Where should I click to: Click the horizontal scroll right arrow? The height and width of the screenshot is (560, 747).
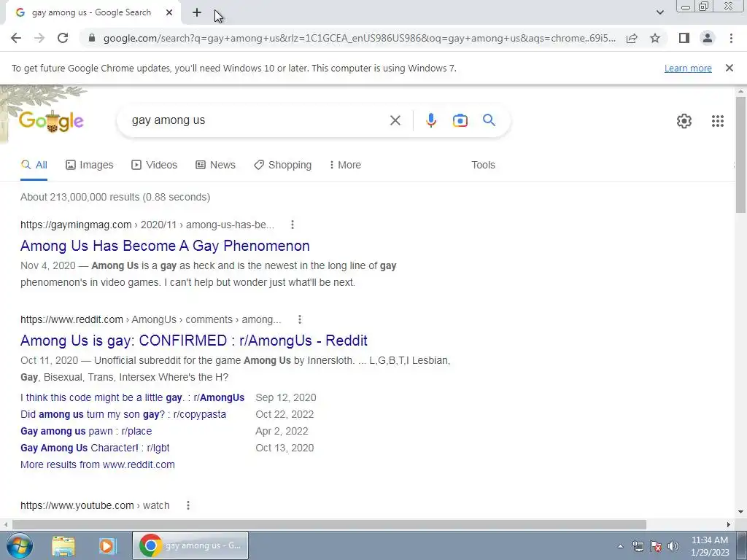pyautogui.click(x=729, y=524)
